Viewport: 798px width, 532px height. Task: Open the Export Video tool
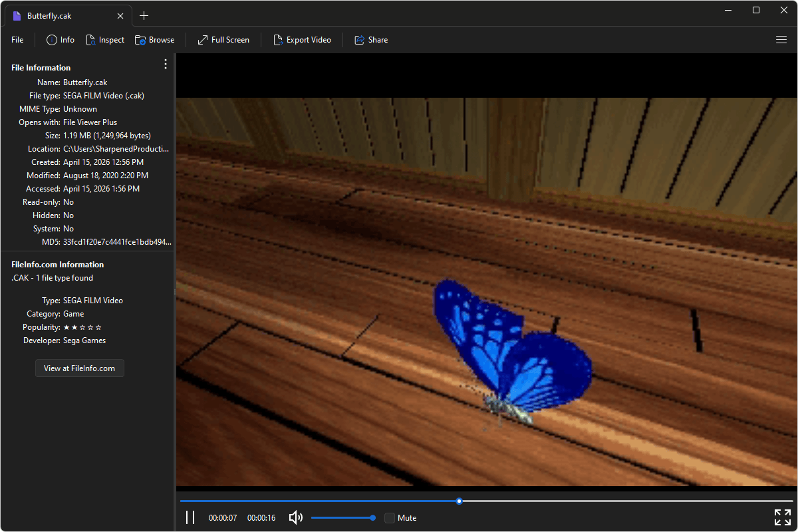[x=303, y=40]
